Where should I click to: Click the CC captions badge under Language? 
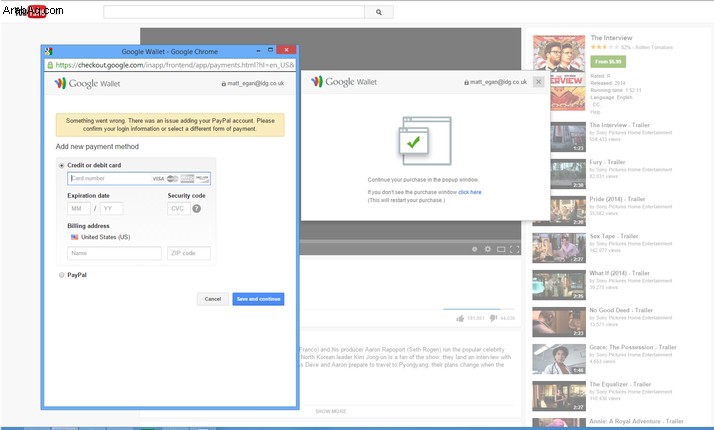[596, 105]
